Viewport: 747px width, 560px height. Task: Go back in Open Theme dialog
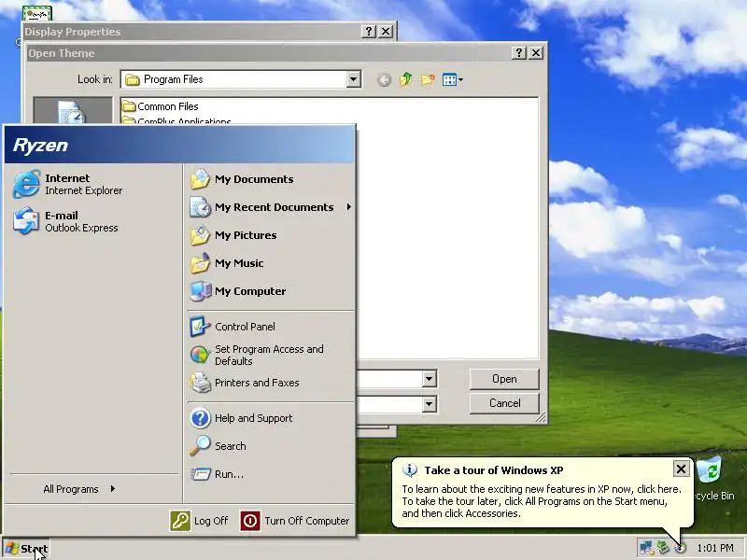(x=384, y=79)
